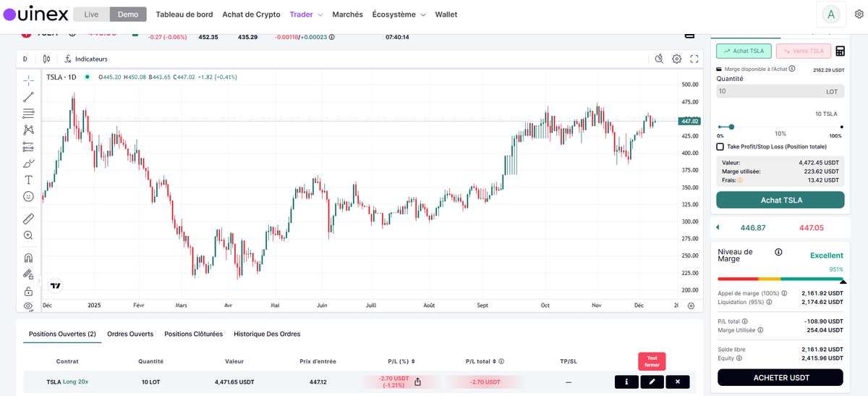Open Tableau de bord page

pyautogui.click(x=184, y=14)
